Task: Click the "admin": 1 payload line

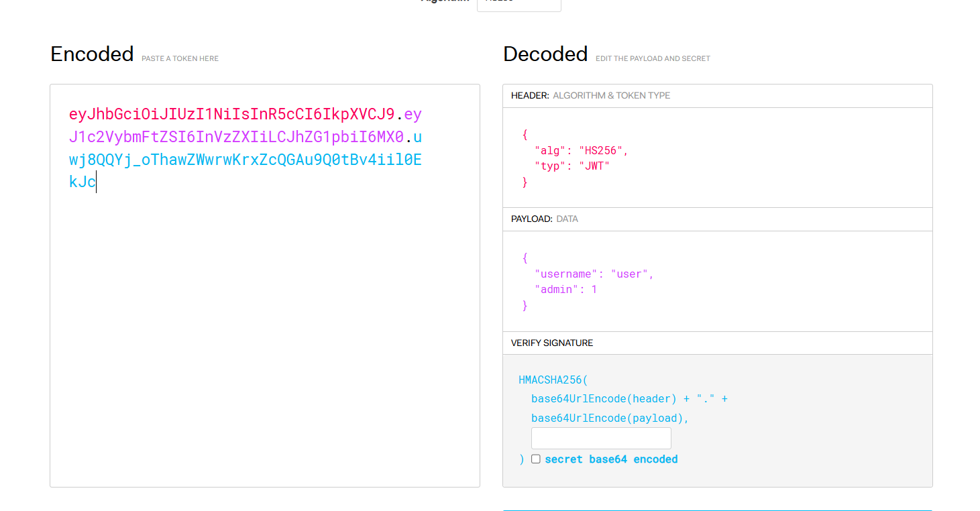Action: click(565, 290)
